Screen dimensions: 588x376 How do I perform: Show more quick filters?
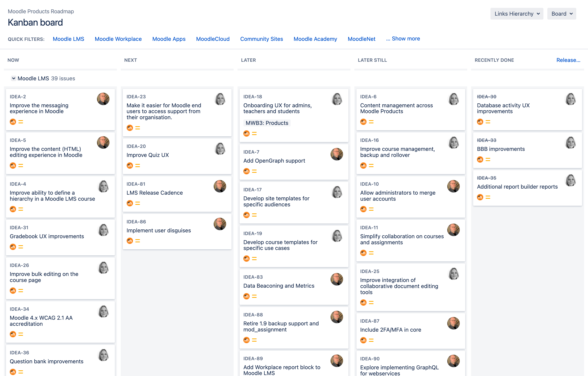coord(403,38)
